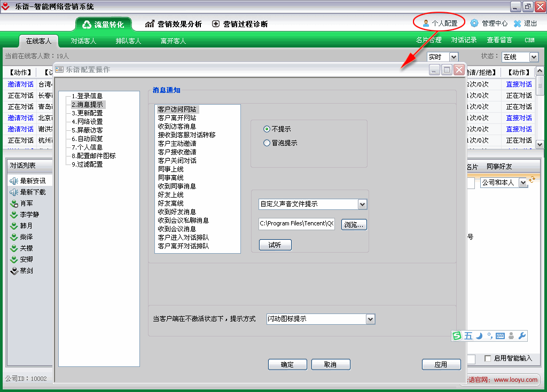Viewport: 547px width, 392px height.
Task: Select the 冒泡提示 radio button
Action: (267, 143)
